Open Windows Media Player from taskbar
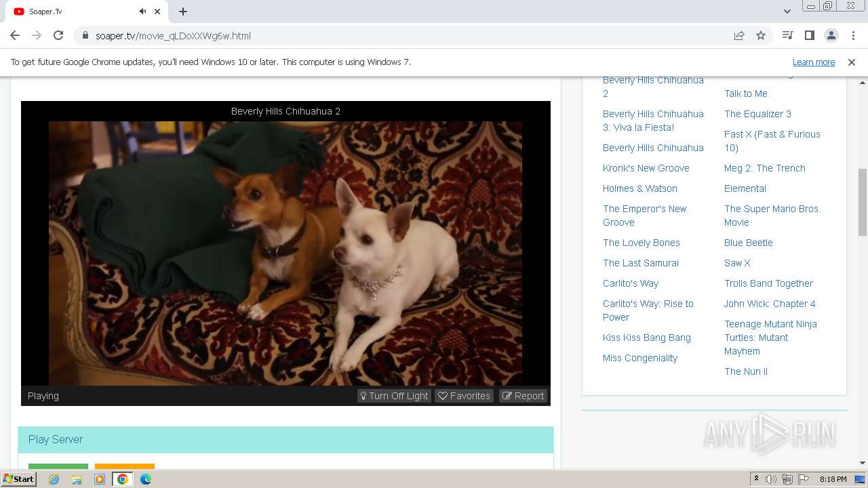Image resolution: width=868 pixels, height=488 pixels. click(100, 479)
